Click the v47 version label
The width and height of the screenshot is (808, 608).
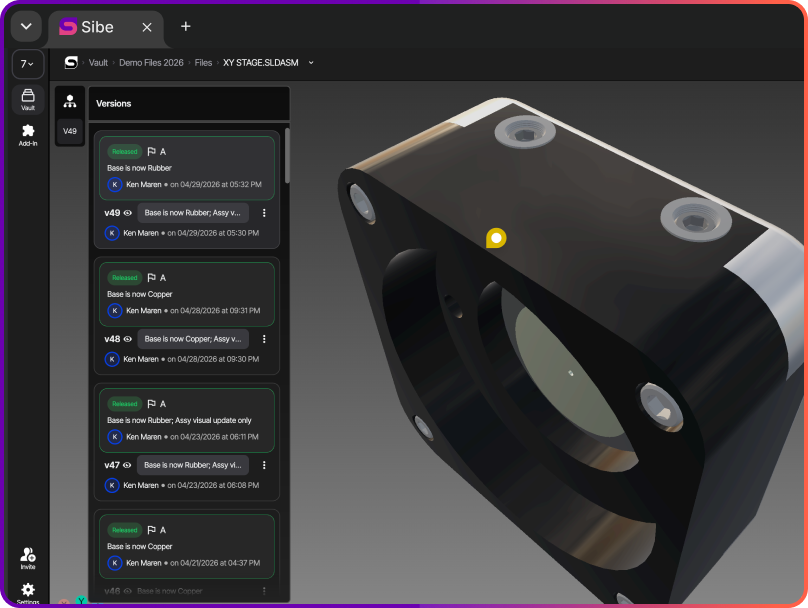point(112,465)
